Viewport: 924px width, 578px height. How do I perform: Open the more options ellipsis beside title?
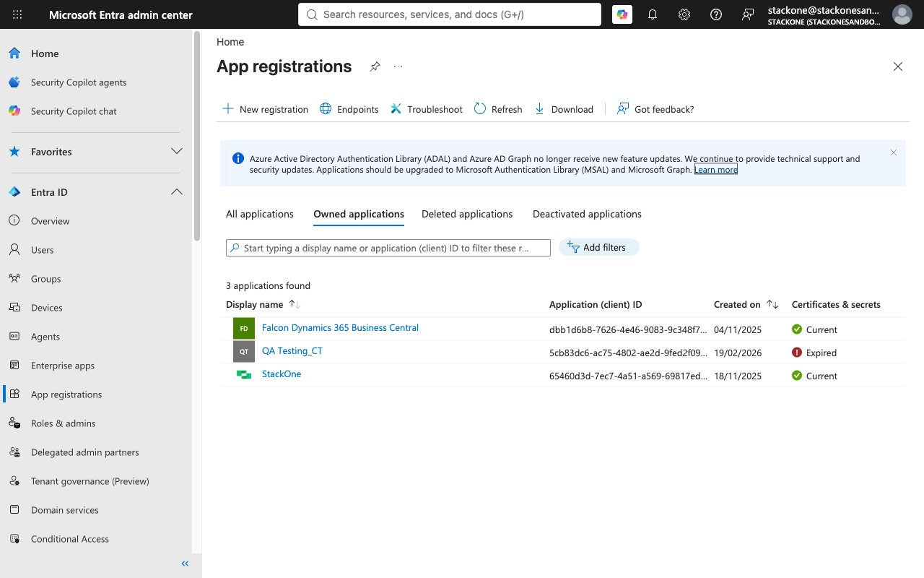point(398,66)
